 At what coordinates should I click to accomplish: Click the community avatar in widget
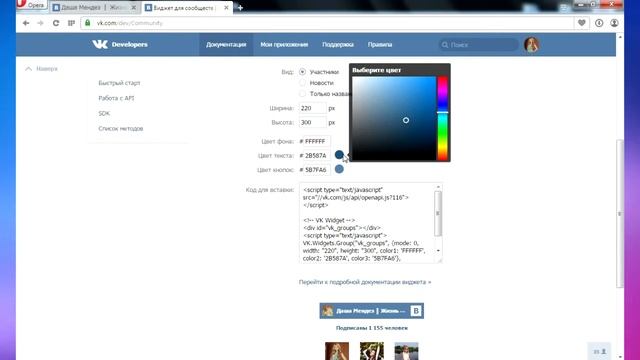[327, 311]
